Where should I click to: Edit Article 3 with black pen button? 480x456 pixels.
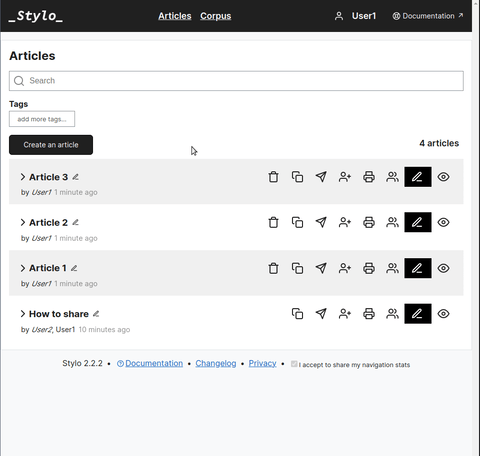point(418,177)
